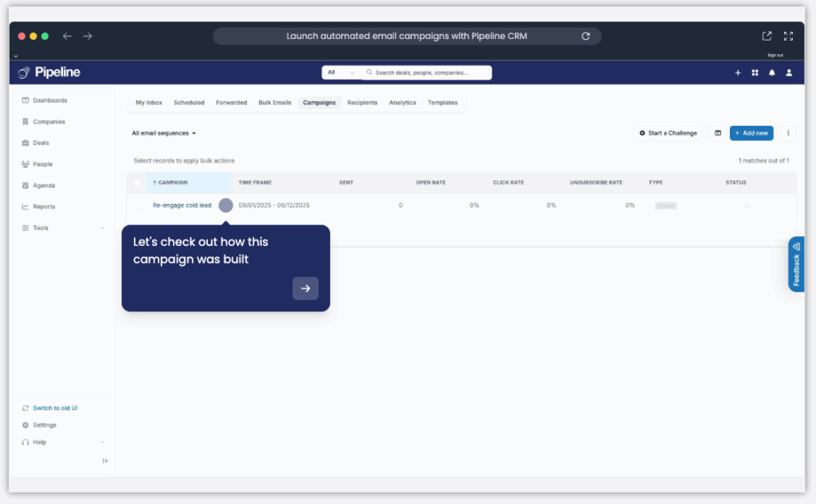Image resolution: width=816 pixels, height=504 pixels.
Task: Open the Deals section
Action: pos(38,143)
